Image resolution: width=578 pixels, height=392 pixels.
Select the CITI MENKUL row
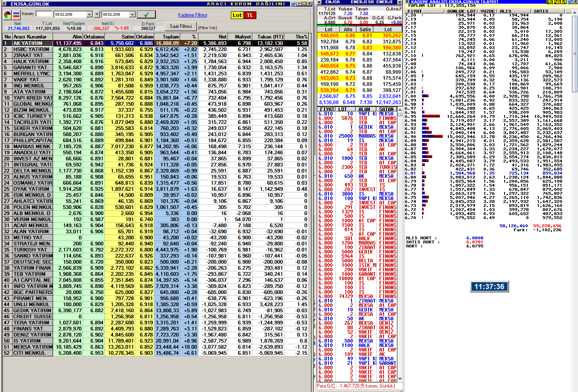pos(156,353)
